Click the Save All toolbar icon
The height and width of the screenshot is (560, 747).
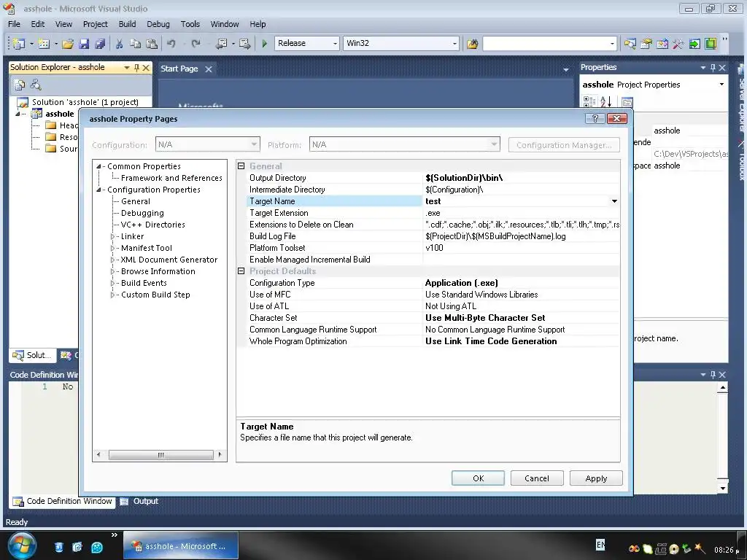click(x=100, y=44)
